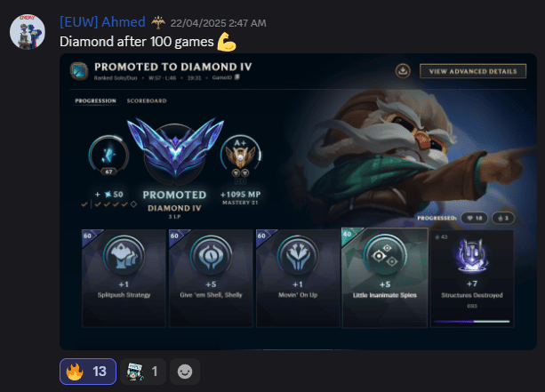Open the add reaction smiley button
545x392 pixels.
click(x=185, y=372)
